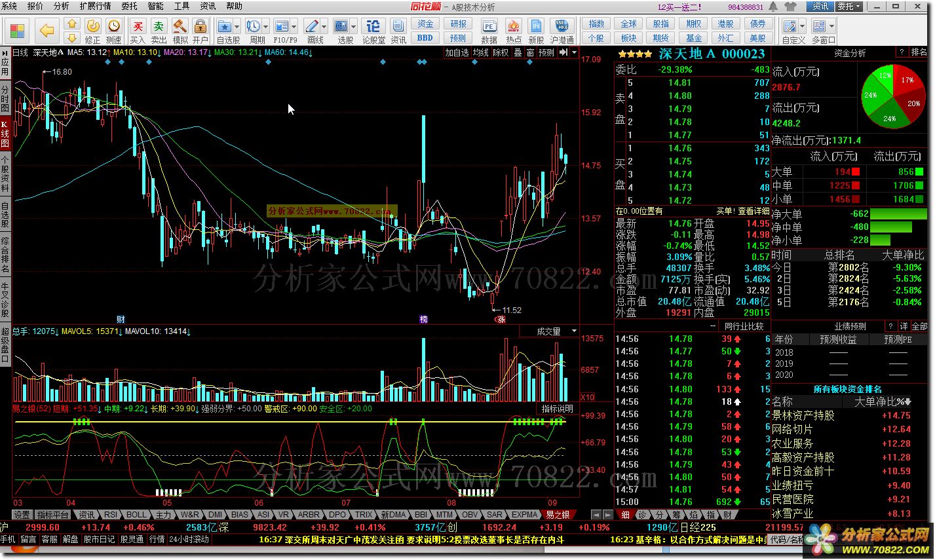Expand the 多窗口 dropdown arrow
Image resolution: width=935 pixels, height=560 pixels.
pos(832,27)
